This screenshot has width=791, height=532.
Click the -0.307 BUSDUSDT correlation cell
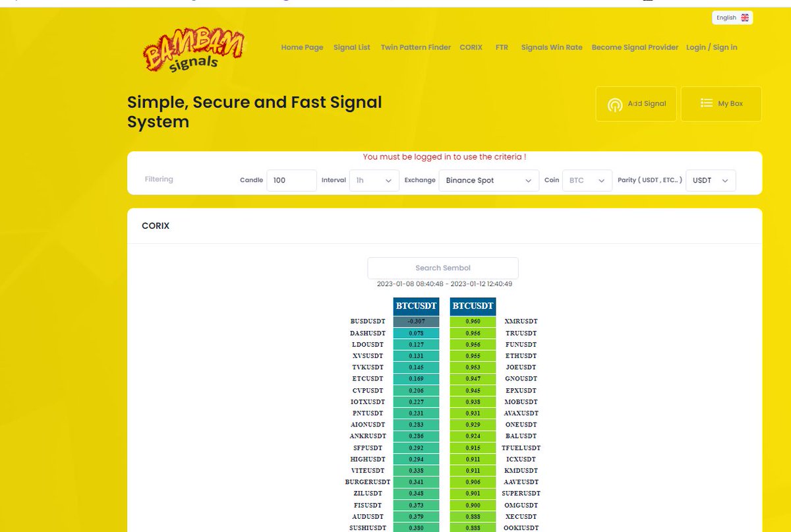coord(416,322)
